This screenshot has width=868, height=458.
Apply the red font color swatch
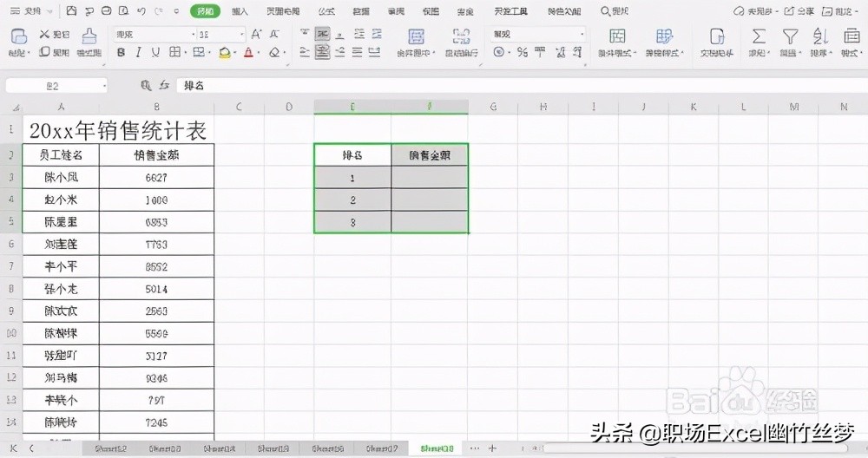coord(248,53)
